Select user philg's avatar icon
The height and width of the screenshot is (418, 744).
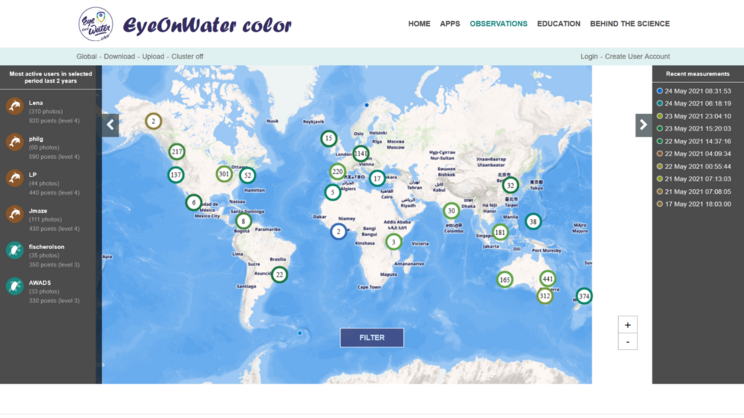tap(15, 142)
